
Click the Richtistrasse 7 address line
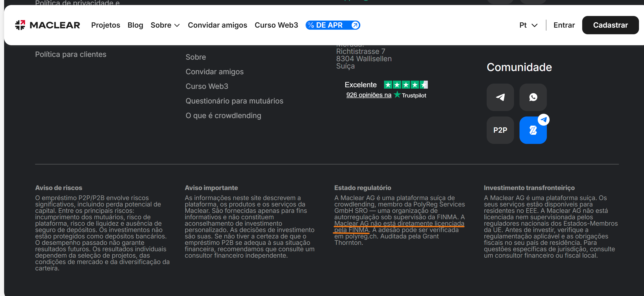tap(361, 51)
